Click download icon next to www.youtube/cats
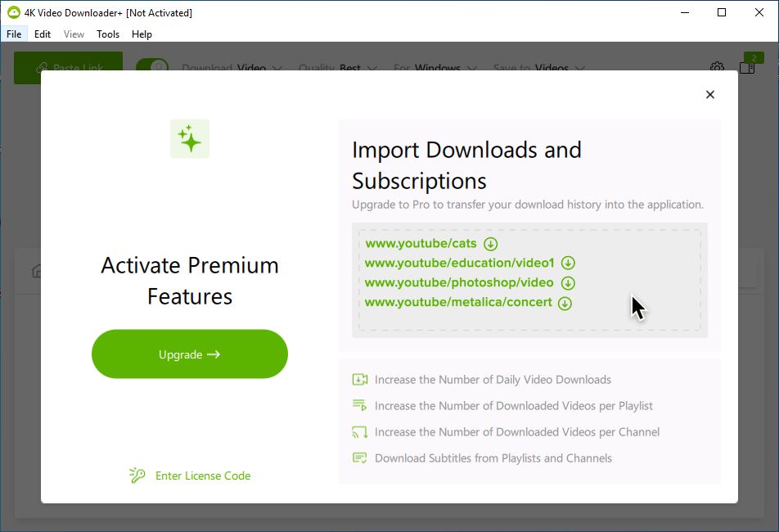The width and height of the screenshot is (779, 532). 490,244
